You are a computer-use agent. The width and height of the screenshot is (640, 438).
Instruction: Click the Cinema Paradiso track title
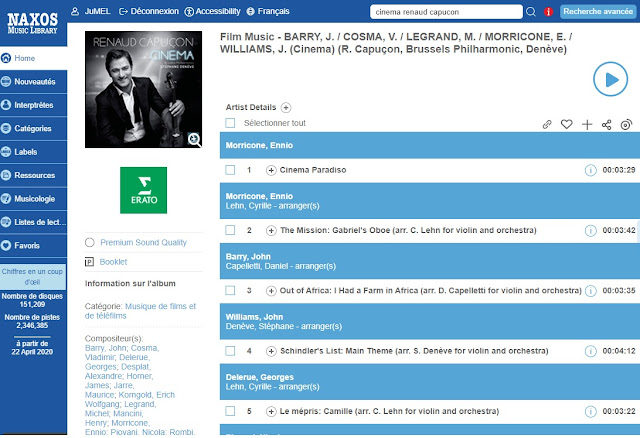click(x=313, y=170)
